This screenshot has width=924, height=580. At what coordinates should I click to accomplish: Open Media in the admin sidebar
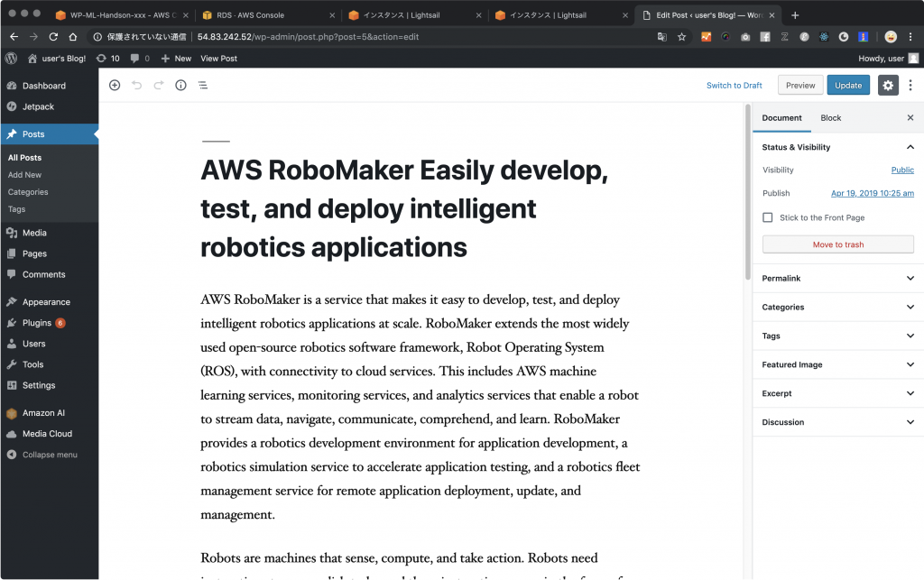(50, 233)
